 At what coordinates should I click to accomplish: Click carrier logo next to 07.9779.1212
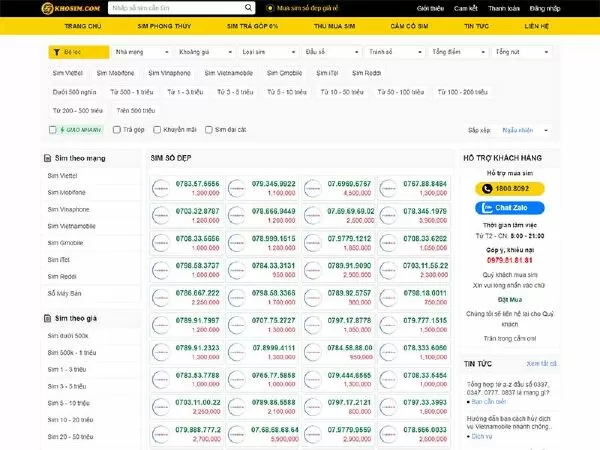(313, 243)
